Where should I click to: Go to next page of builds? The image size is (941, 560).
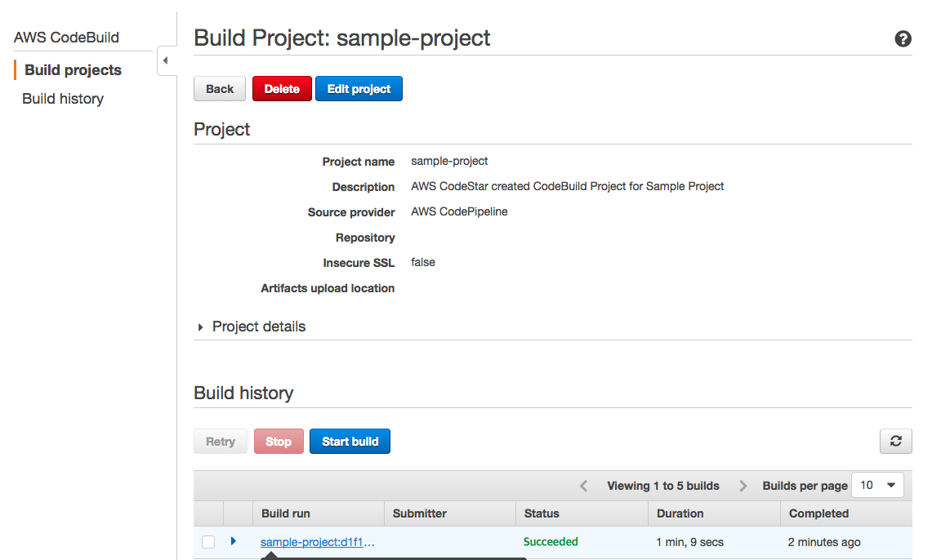743,486
